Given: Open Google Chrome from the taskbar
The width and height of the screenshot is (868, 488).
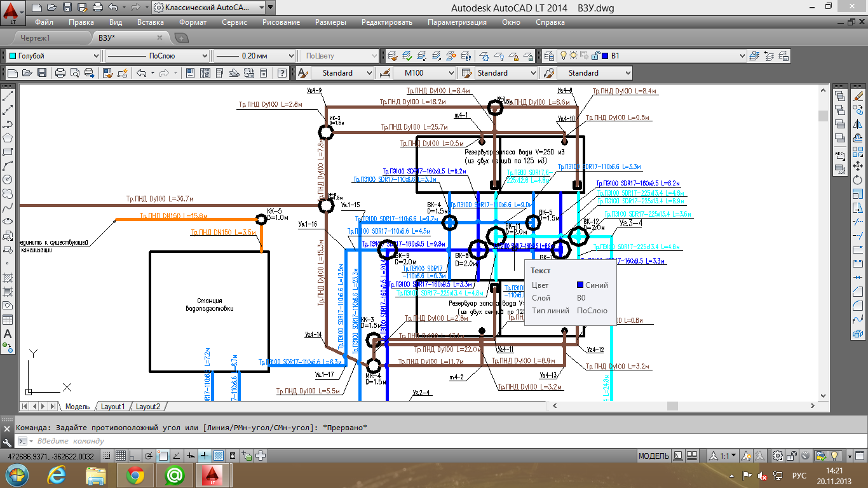Looking at the screenshot, I should coord(135,475).
